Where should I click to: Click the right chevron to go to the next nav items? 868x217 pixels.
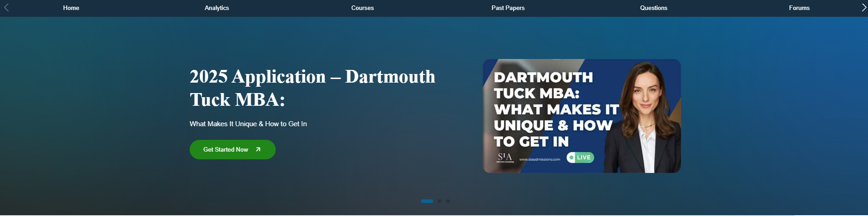pyautogui.click(x=864, y=7)
